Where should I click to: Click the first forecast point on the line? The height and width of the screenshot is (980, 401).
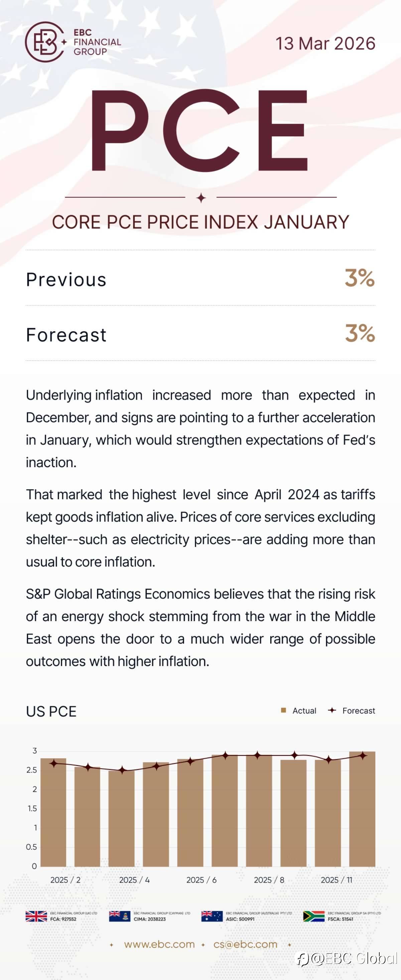click(x=54, y=763)
